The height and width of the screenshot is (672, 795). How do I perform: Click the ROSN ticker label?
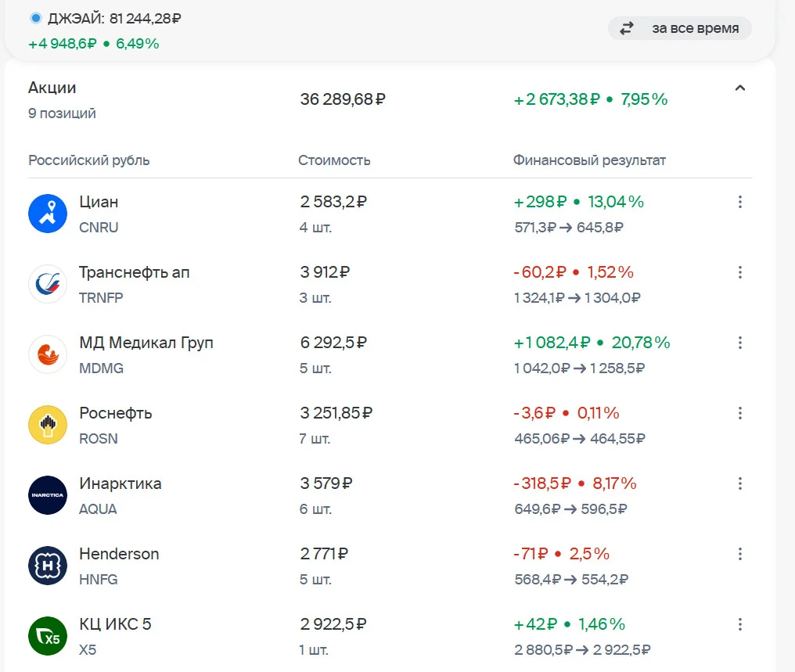pyautogui.click(x=99, y=438)
